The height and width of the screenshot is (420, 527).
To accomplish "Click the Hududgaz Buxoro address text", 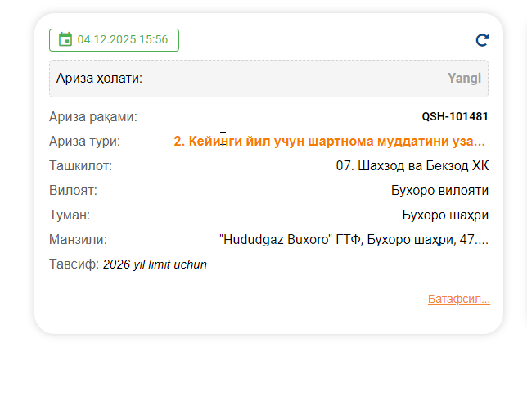I will (354, 239).
